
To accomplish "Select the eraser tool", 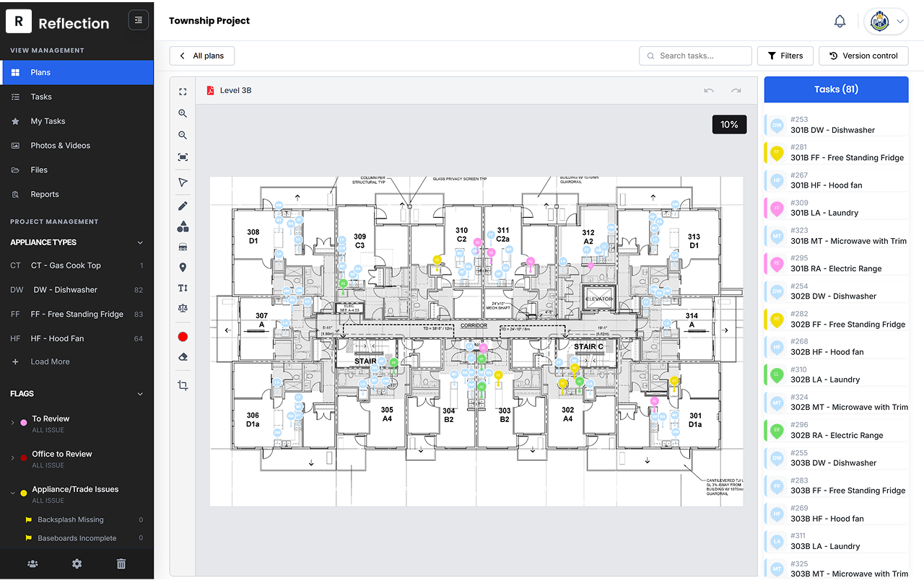I will coord(183,357).
